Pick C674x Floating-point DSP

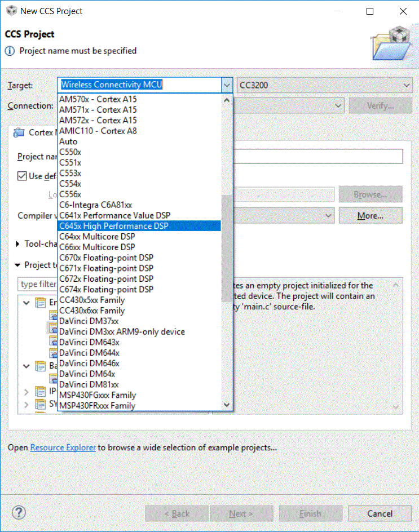pyautogui.click(x=139, y=290)
